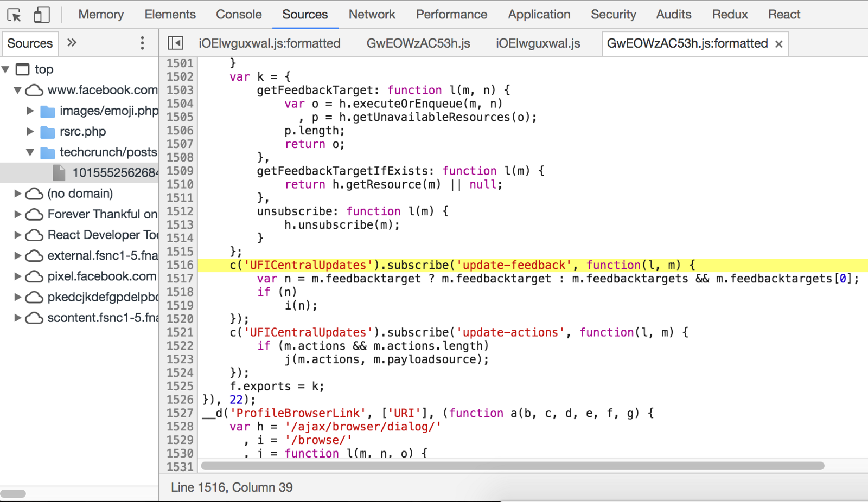Switch to the Console panel
Image resolution: width=868 pixels, height=502 pixels.
[x=239, y=15]
